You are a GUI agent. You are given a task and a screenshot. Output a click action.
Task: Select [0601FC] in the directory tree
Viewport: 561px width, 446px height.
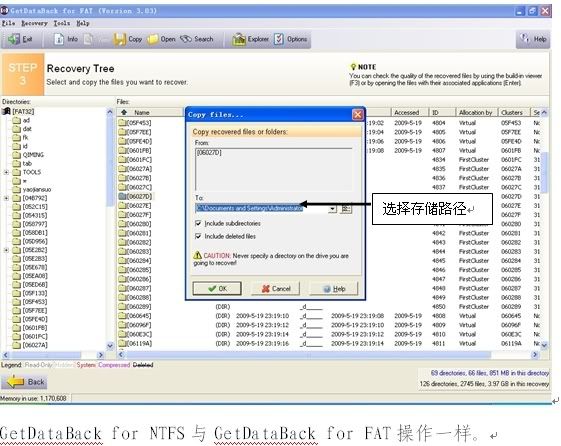click(35, 337)
